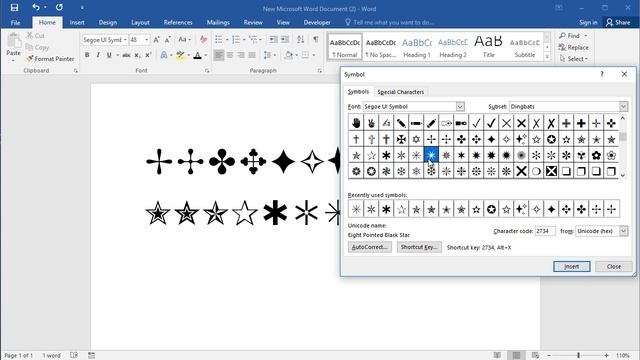Align text left
640x360 pixels.
click(219, 55)
